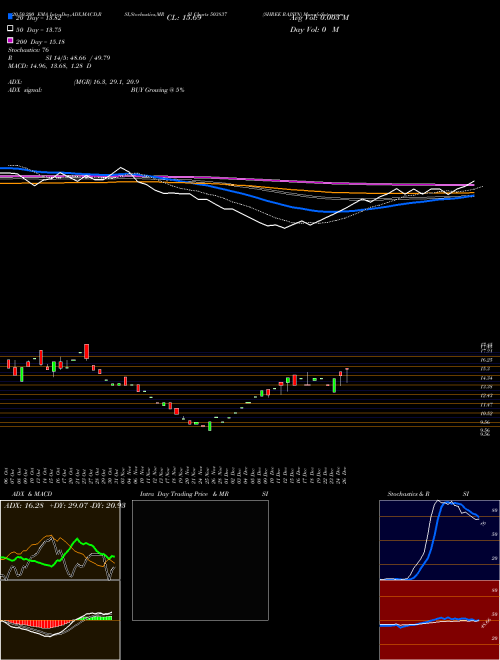Click the RSI 14/3 value '48.66 / 49.79'
The height and width of the screenshot is (660, 500).
[90, 58]
